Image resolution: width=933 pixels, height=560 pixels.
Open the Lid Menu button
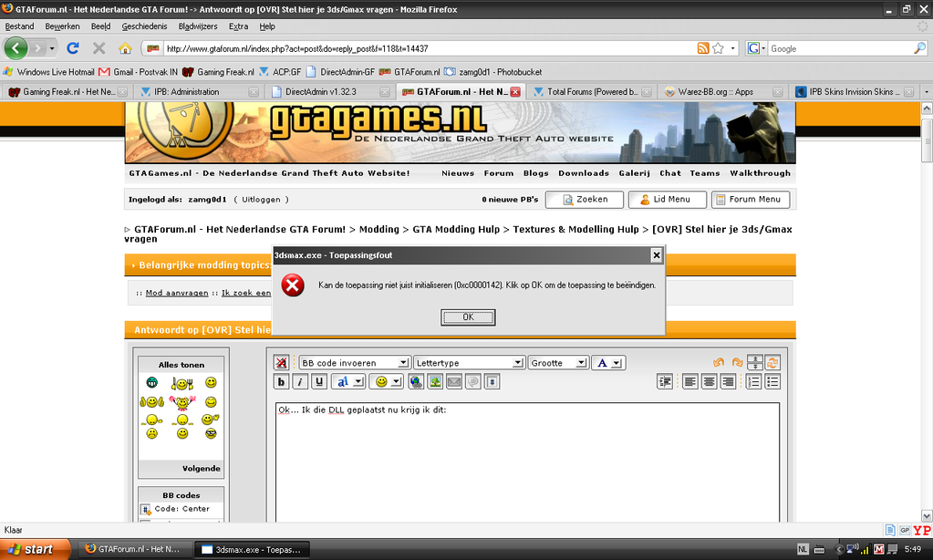[667, 200]
